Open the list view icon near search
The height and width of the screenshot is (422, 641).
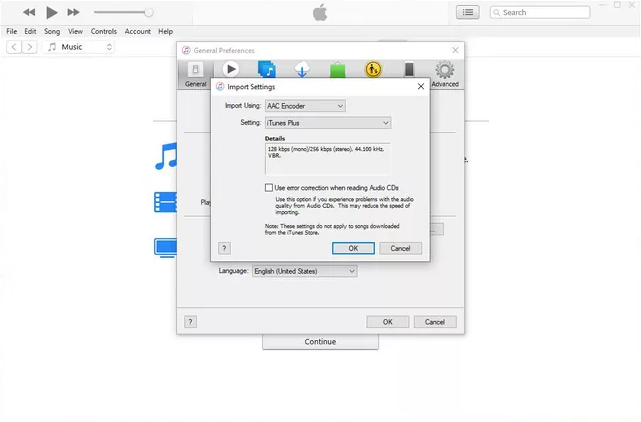pyautogui.click(x=468, y=12)
